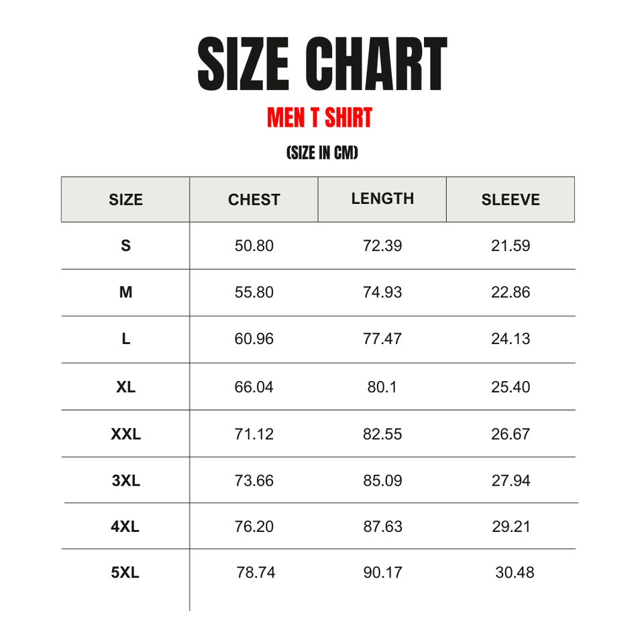Click the SIZE CHART title
Viewport: 644px width, 644px height.
point(322,65)
